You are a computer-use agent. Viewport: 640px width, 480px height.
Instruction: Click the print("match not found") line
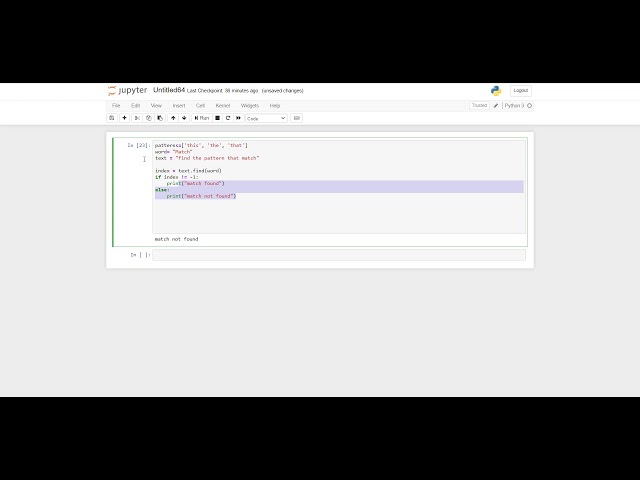201,196
